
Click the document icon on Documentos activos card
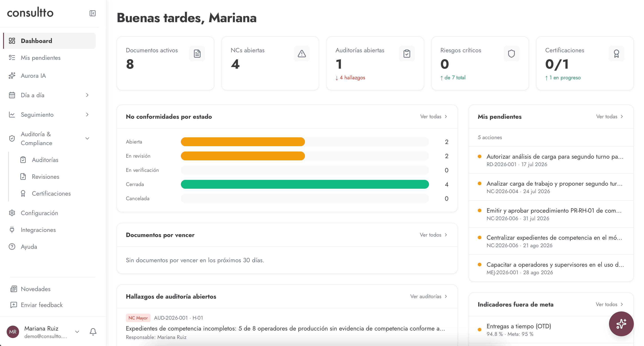click(x=197, y=53)
